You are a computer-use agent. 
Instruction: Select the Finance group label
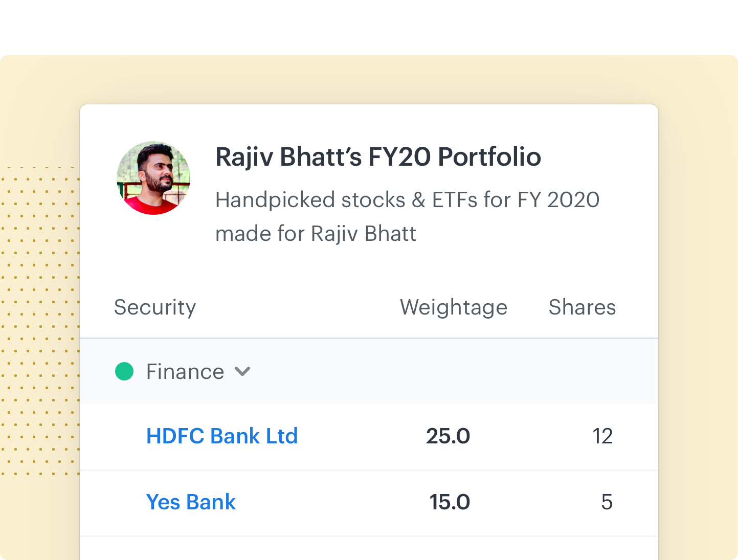pos(185,372)
